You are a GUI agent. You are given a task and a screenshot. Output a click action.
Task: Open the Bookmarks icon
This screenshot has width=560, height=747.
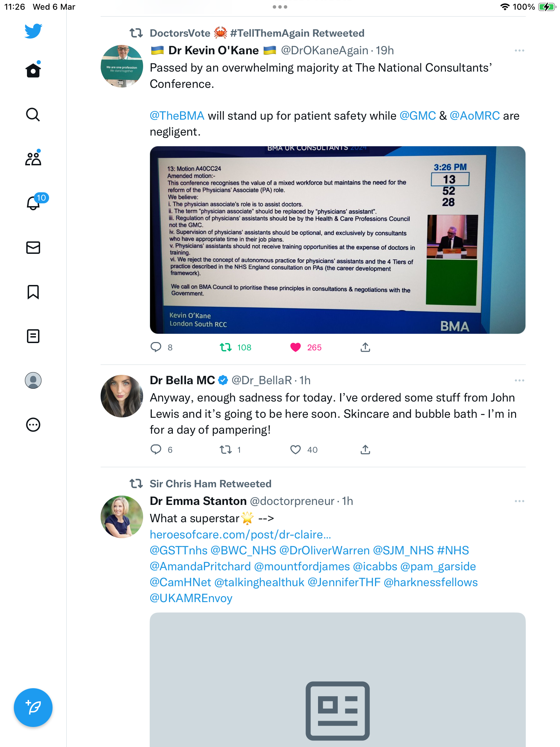point(33,292)
